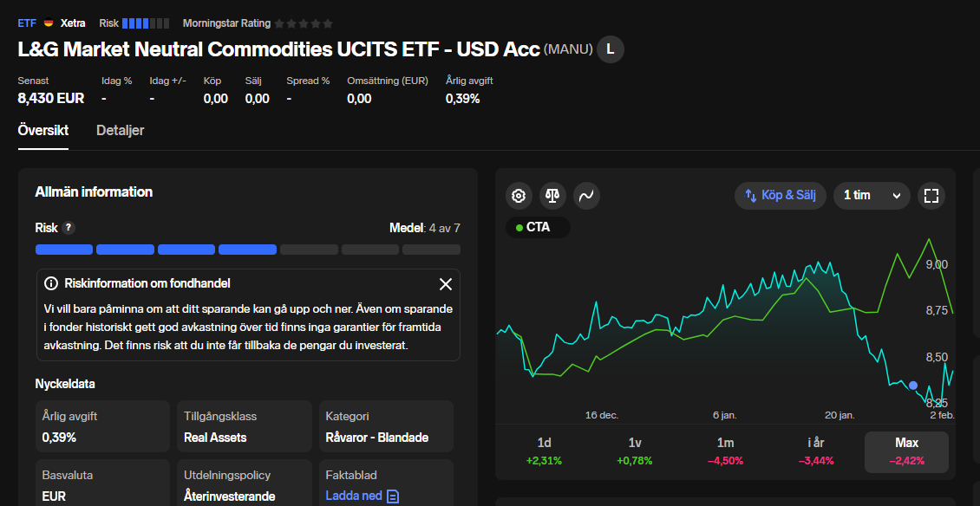
Task: Select the 1d time range
Action: coord(545,451)
